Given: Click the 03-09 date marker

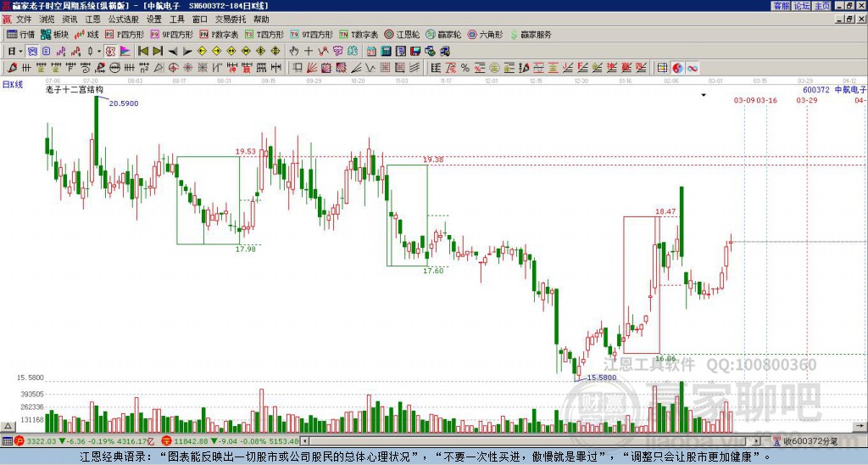Looking at the screenshot, I should 744,100.
